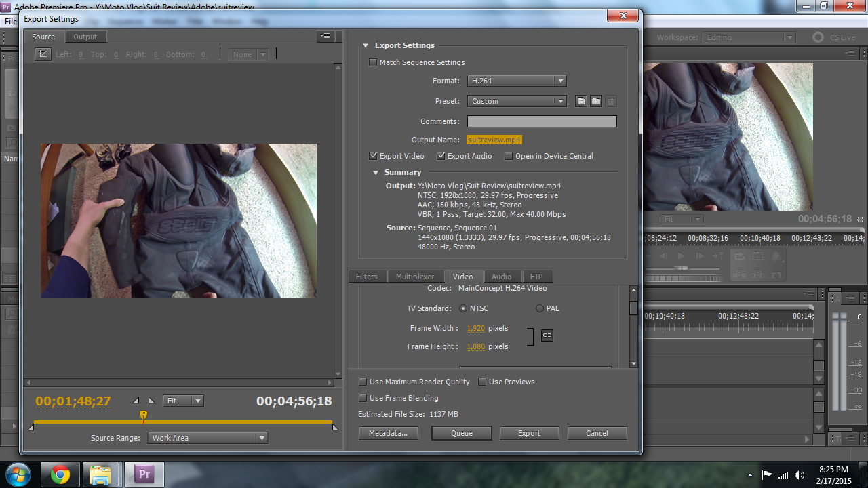Open the Format dropdown showing H.264

517,81
